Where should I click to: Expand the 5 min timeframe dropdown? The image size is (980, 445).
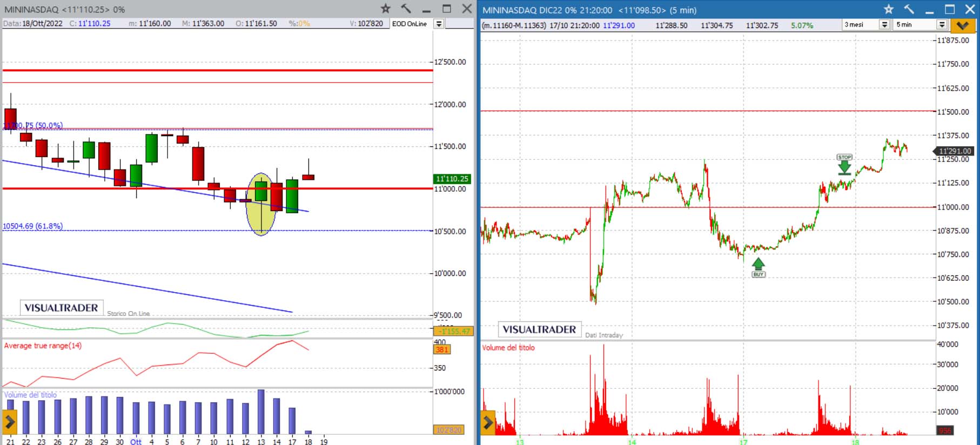pyautogui.click(x=942, y=25)
